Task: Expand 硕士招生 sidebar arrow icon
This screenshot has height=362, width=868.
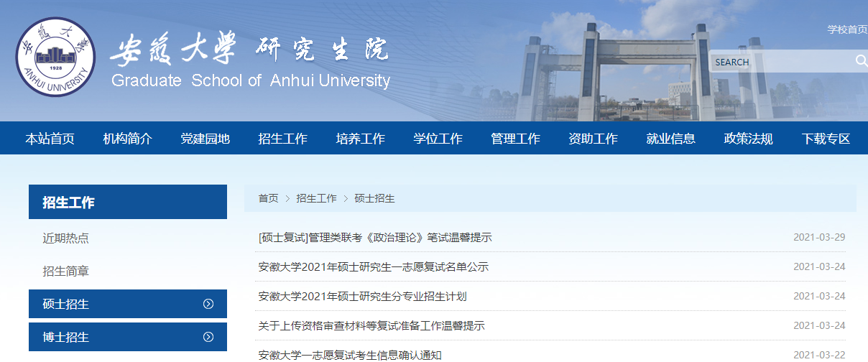Action: click(208, 304)
